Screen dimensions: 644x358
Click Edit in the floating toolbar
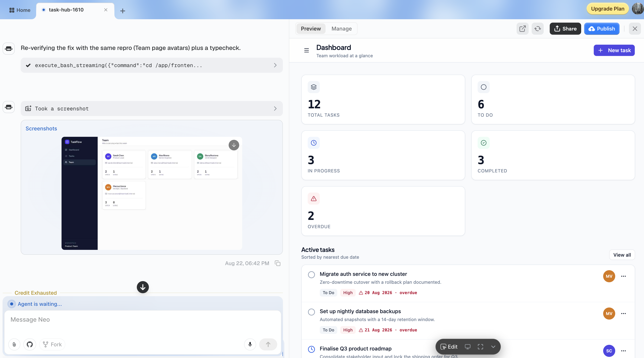coord(449,347)
